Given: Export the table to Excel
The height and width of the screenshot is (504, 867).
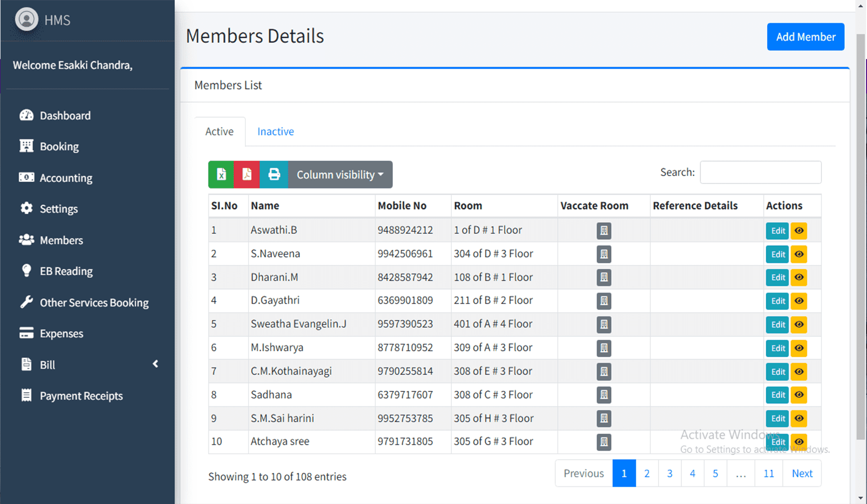Looking at the screenshot, I should click(x=221, y=174).
